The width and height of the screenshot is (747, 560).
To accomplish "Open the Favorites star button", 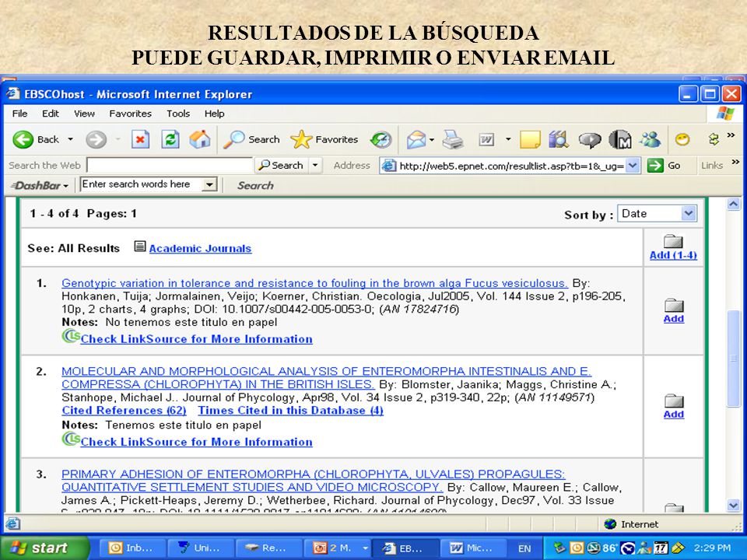I will coord(324,139).
